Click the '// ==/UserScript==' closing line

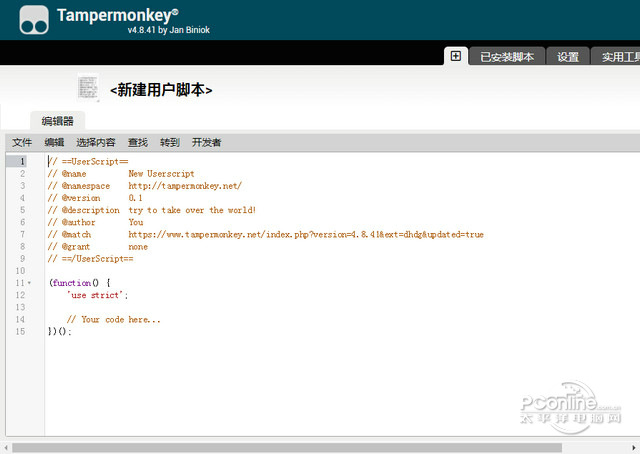(90, 258)
